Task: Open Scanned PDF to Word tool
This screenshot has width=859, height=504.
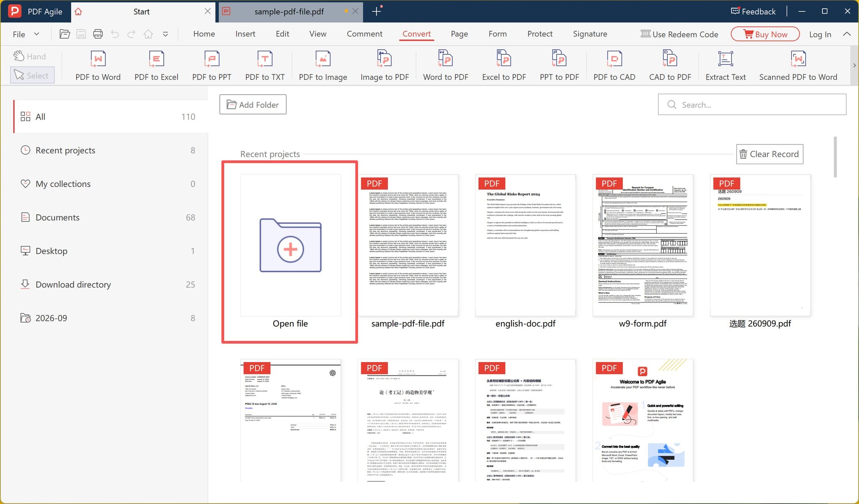Action: coord(798,66)
